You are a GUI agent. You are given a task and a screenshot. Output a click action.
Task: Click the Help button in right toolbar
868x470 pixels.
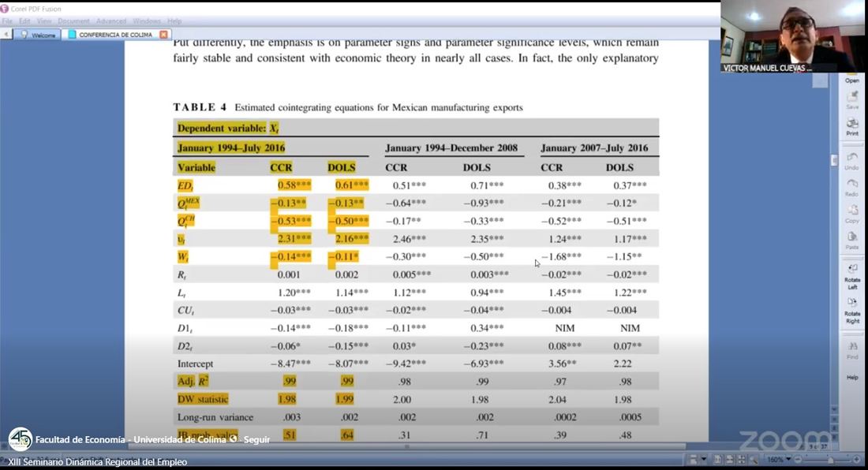(852, 378)
